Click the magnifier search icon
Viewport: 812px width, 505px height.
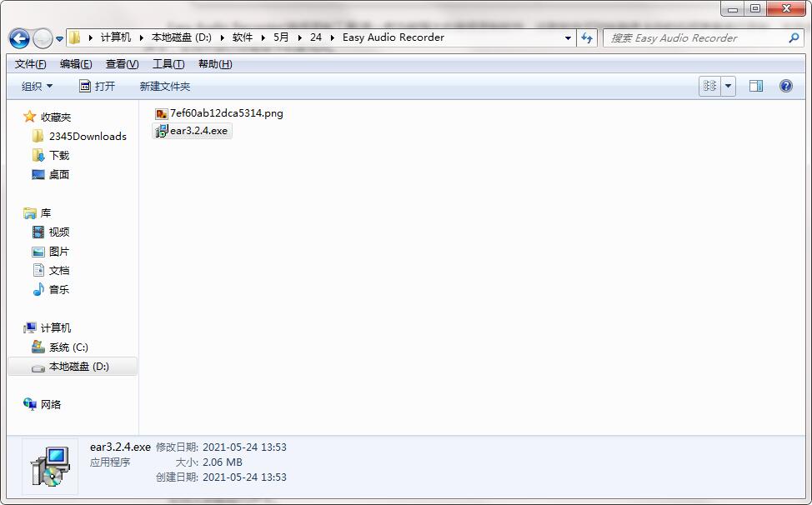pyautogui.click(x=794, y=37)
